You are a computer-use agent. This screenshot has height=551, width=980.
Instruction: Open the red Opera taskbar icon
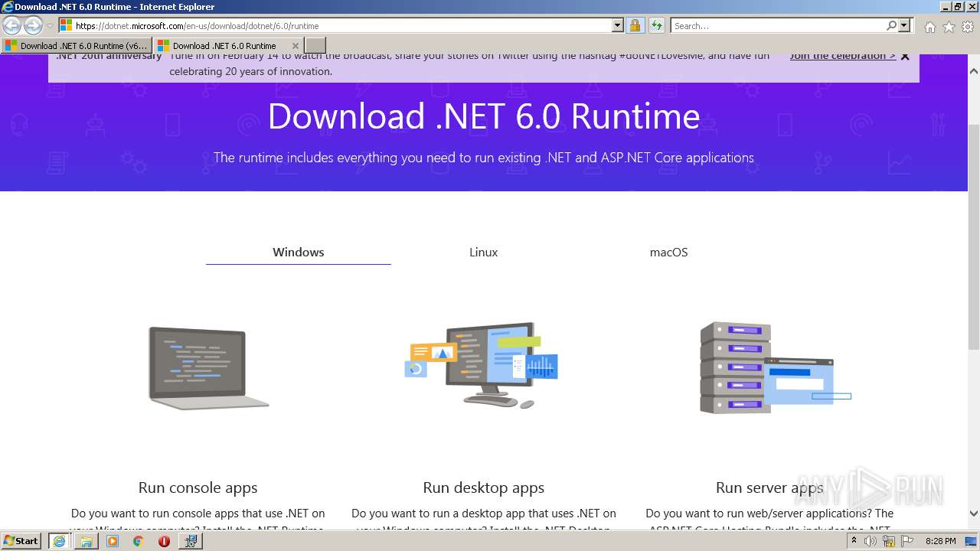(x=164, y=541)
